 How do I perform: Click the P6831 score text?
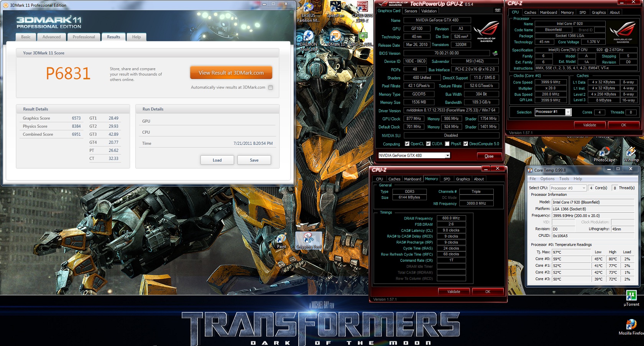pyautogui.click(x=68, y=73)
